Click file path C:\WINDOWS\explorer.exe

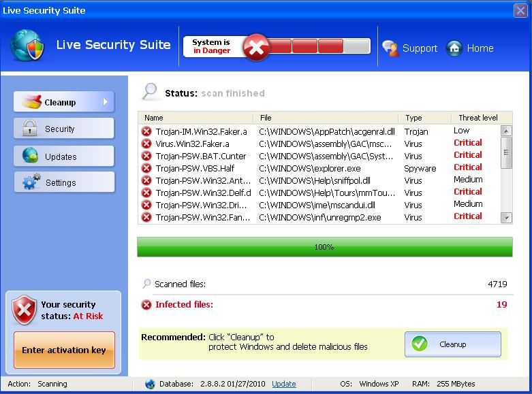(x=310, y=168)
